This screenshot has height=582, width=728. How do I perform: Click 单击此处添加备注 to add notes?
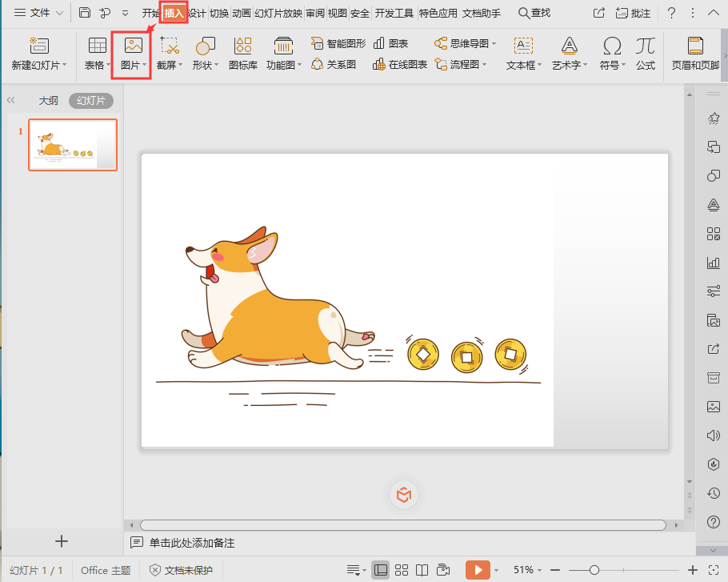tap(192, 543)
